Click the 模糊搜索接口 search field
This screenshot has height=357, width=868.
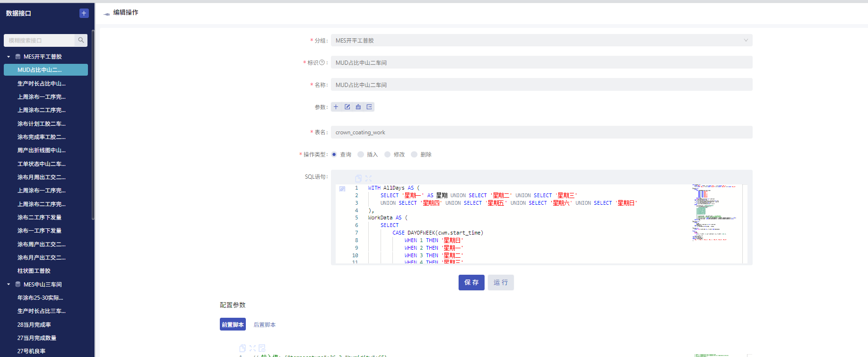pyautogui.click(x=39, y=40)
